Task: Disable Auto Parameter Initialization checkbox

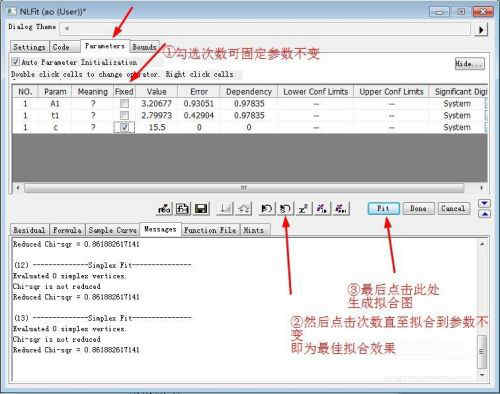Action: 15,62
